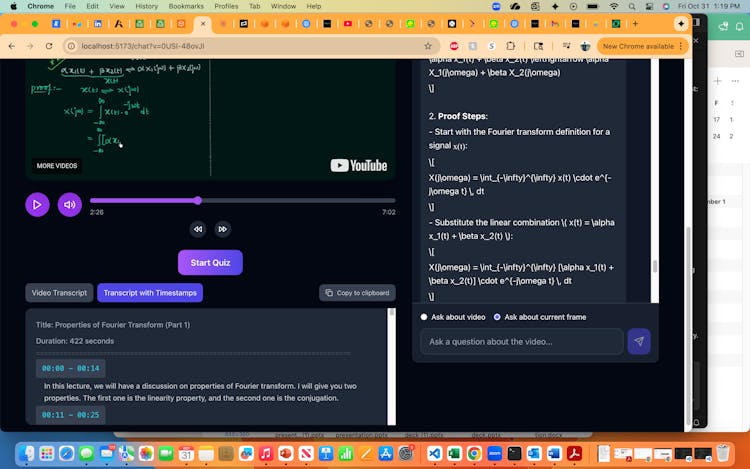Image resolution: width=750 pixels, height=469 pixels.
Task: Click the YouTube logo on video
Action: pyautogui.click(x=359, y=165)
